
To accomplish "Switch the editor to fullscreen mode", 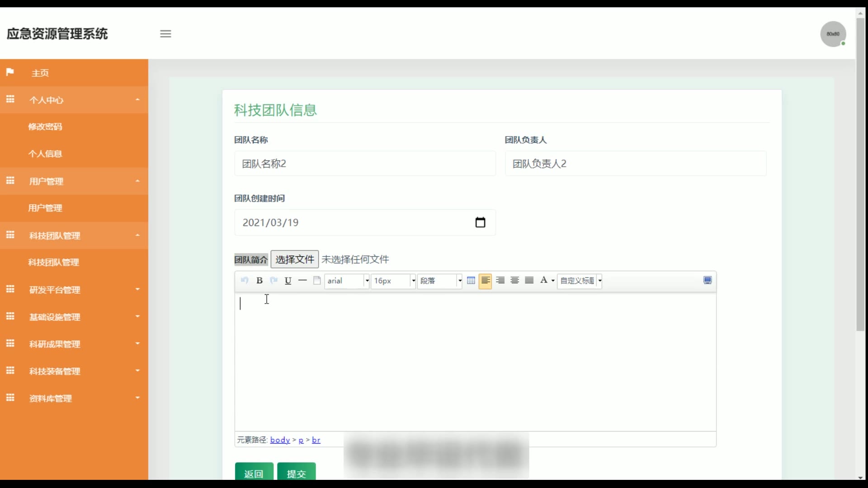I will tap(708, 281).
